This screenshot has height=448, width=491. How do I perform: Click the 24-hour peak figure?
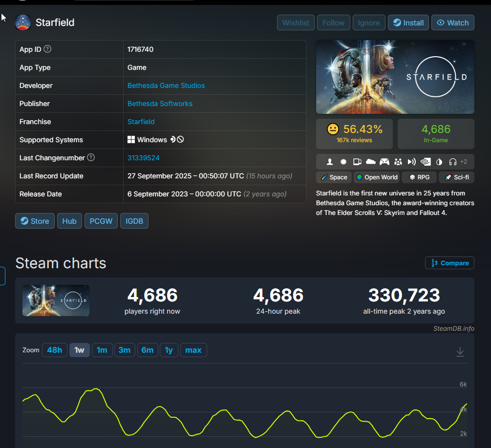pyautogui.click(x=278, y=296)
